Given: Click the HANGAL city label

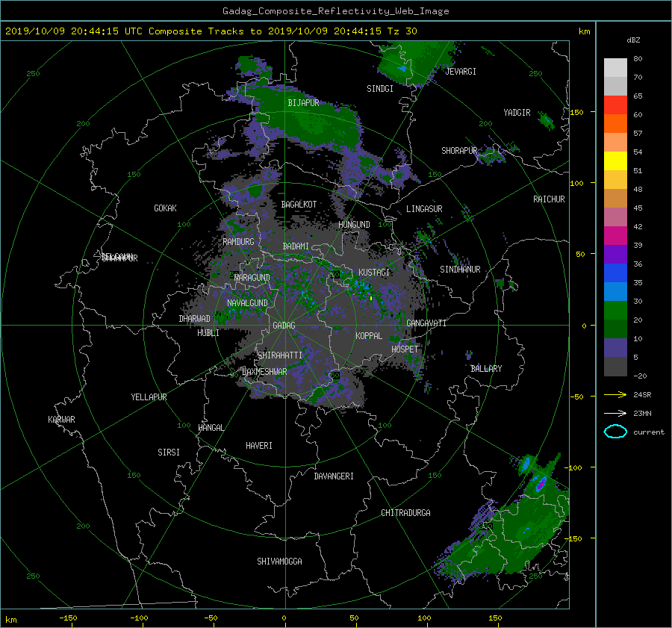Looking at the screenshot, I should 211,428.
